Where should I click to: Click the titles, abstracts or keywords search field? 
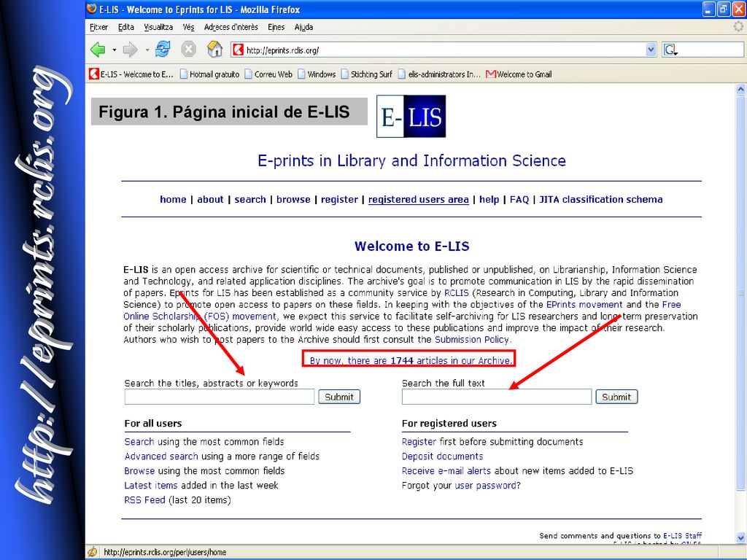pos(219,397)
